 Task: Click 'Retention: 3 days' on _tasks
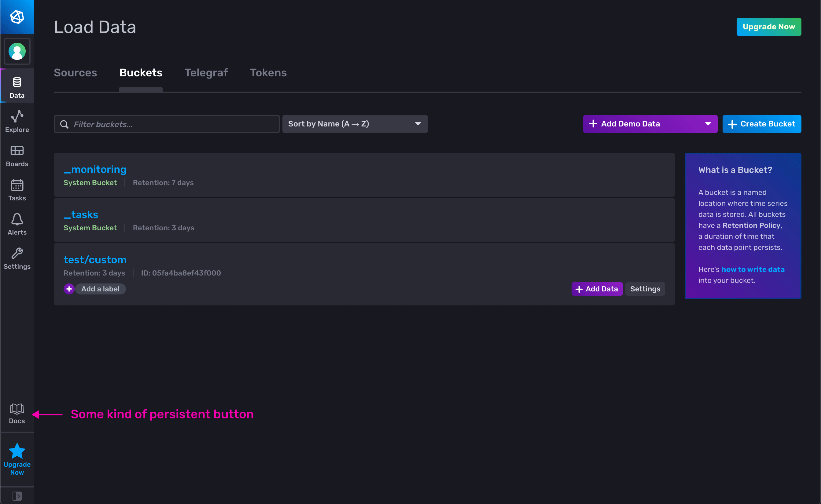coord(164,228)
